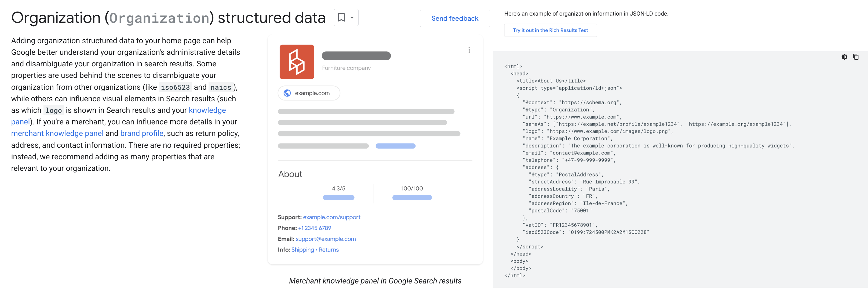
Task: Click the globe icon in example.com chip
Action: coord(287,93)
